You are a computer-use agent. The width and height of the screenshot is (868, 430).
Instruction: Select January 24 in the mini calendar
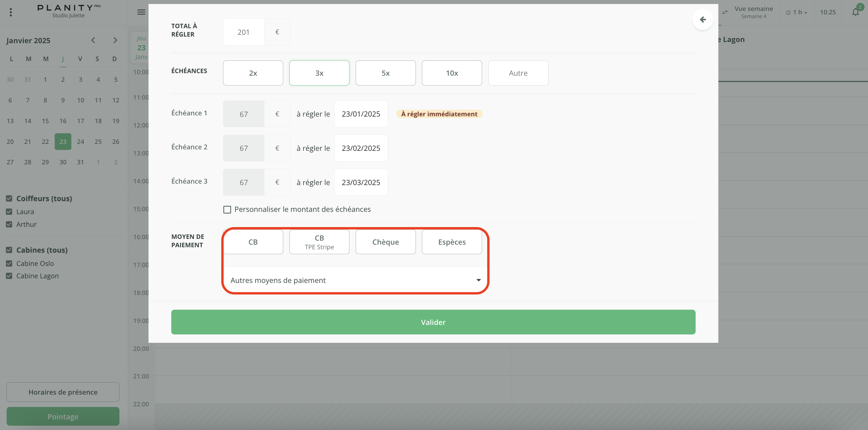(81, 142)
